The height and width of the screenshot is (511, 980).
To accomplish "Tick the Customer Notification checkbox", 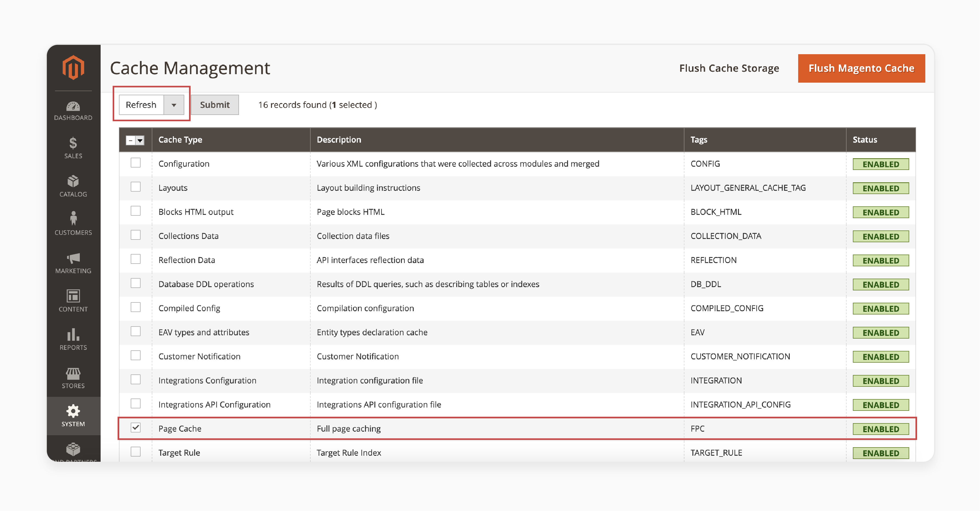I will pyautogui.click(x=135, y=356).
